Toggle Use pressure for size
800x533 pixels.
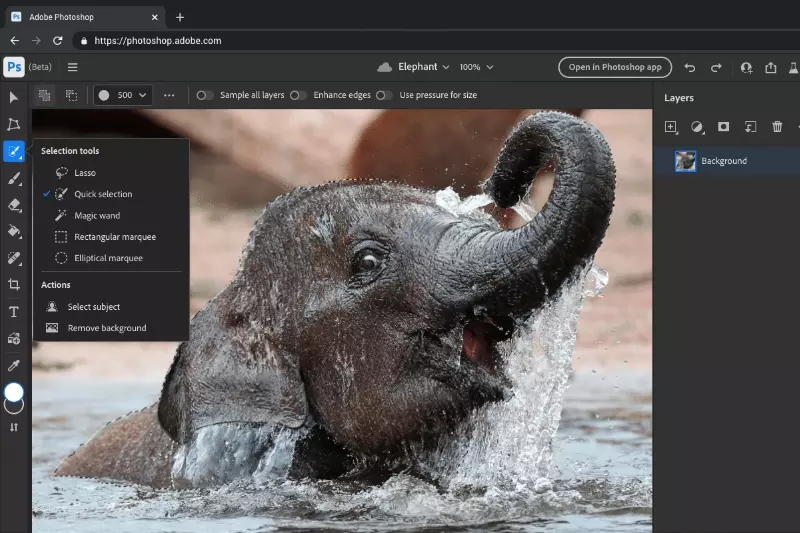[383, 95]
